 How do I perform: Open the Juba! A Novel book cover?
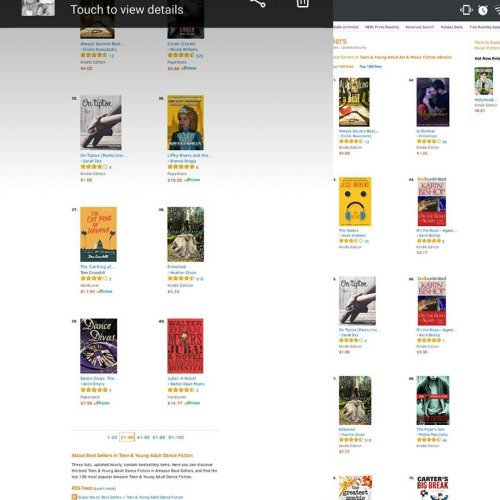[x=185, y=346]
